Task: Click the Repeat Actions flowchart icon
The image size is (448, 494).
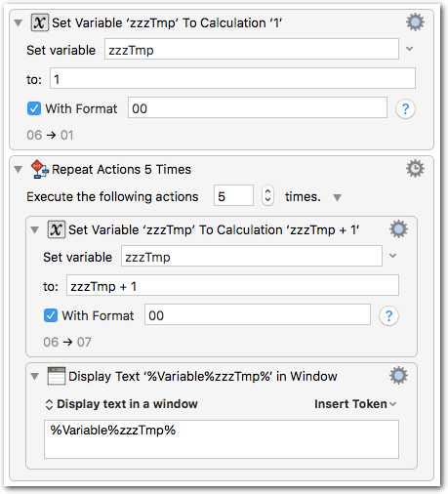Action: coord(40,169)
